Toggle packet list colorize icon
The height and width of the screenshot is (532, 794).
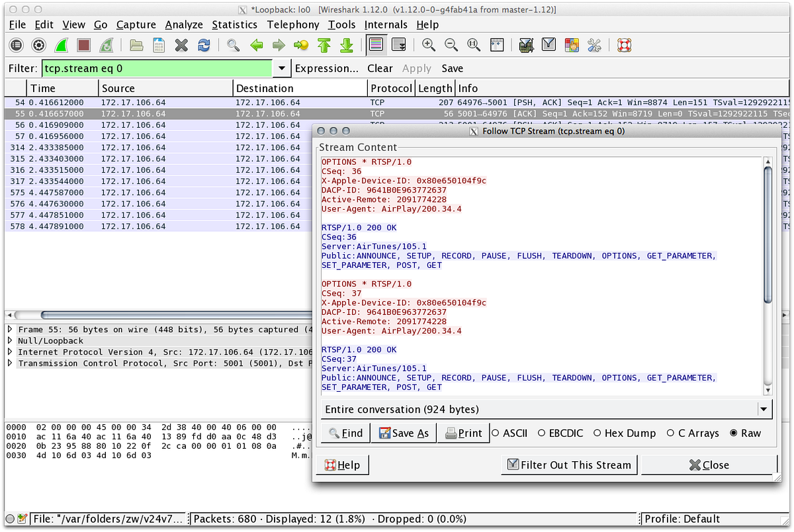click(376, 45)
